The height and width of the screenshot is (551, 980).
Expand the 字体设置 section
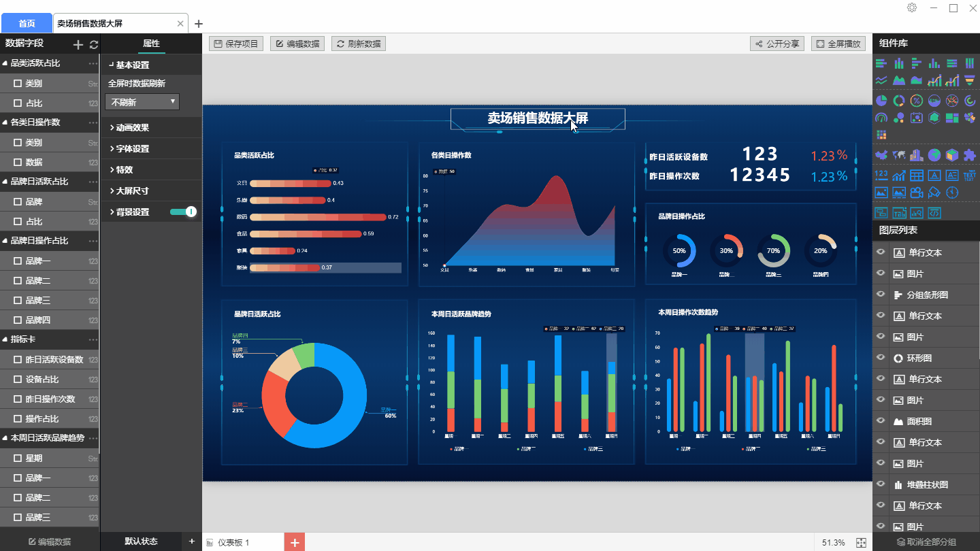pyautogui.click(x=151, y=148)
